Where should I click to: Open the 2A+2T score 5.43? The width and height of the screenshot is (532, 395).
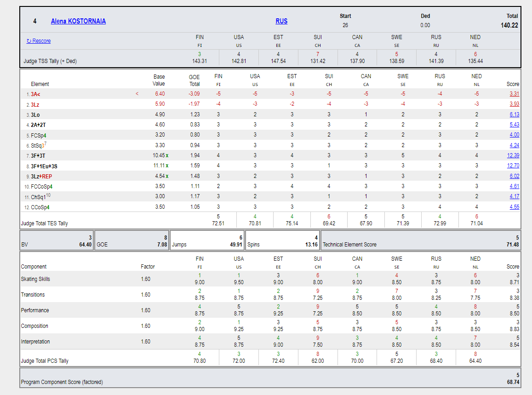tap(514, 125)
